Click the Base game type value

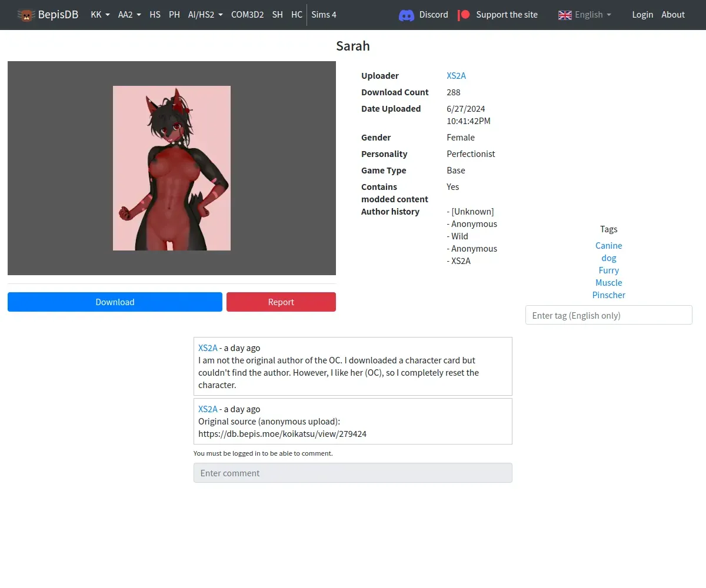456,170
